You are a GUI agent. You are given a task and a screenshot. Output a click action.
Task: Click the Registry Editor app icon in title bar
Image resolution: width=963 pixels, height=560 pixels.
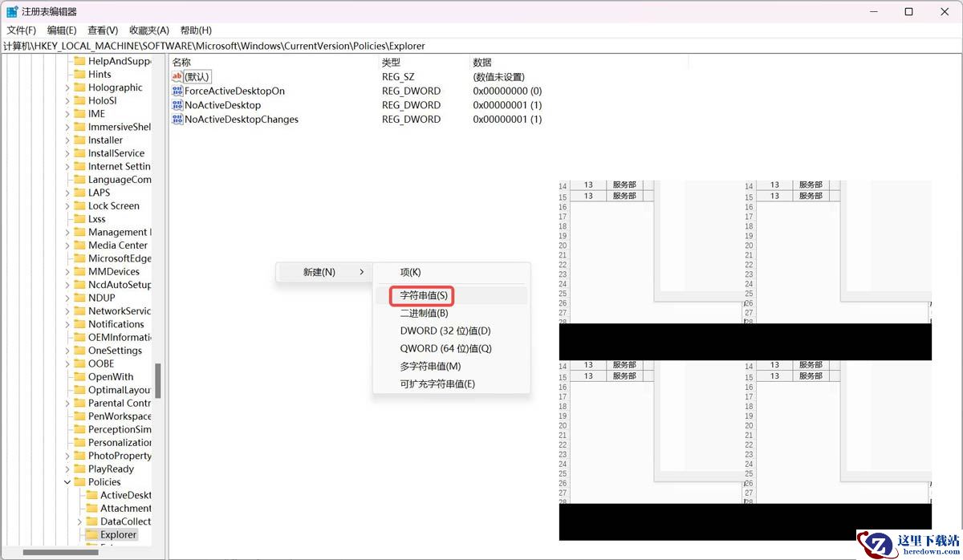(x=12, y=11)
